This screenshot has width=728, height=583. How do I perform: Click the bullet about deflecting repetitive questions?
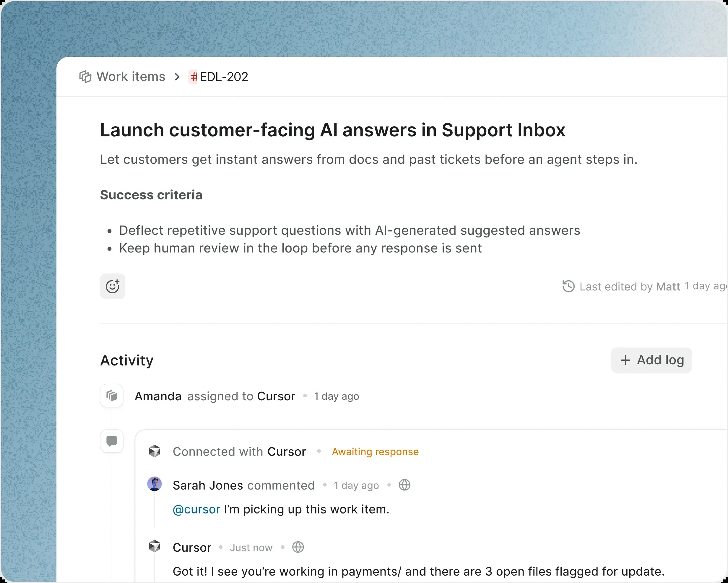point(350,231)
